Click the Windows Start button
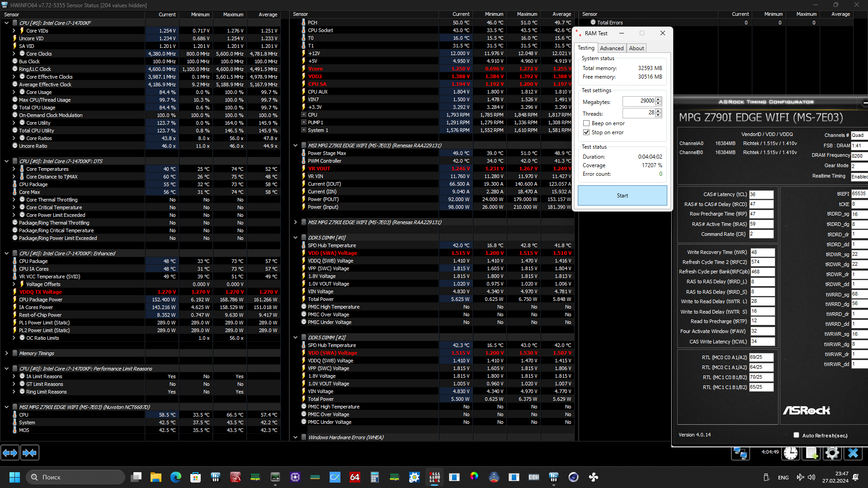The image size is (868, 488). click(14, 477)
